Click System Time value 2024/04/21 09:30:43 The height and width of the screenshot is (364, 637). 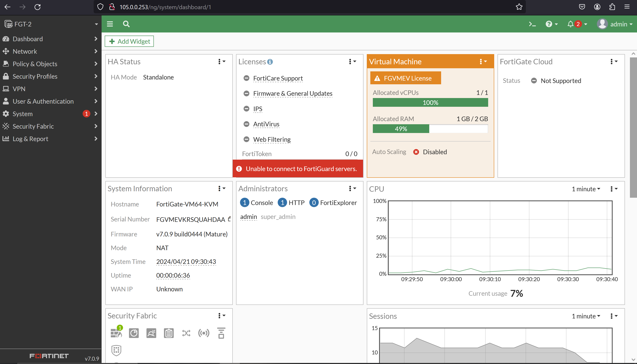click(x=186, y=261)
